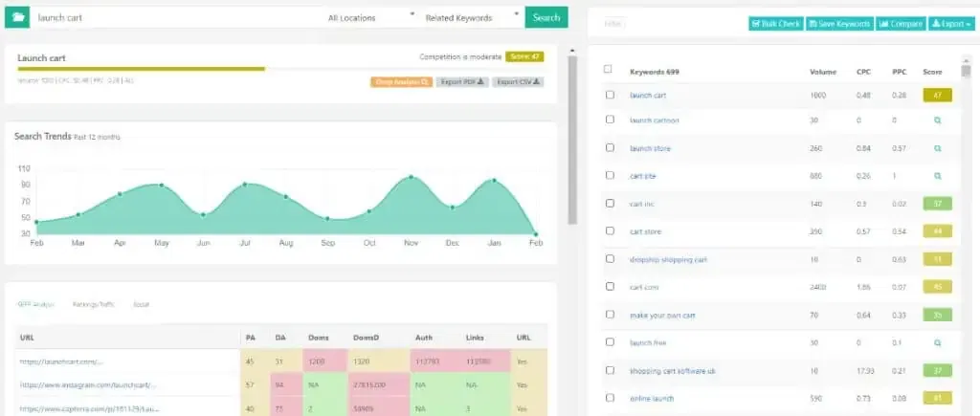Open the instagram.com launchcart URL link
Image resolution: width=980 pixels, height=416 pixels.
[x=87, y=385]
